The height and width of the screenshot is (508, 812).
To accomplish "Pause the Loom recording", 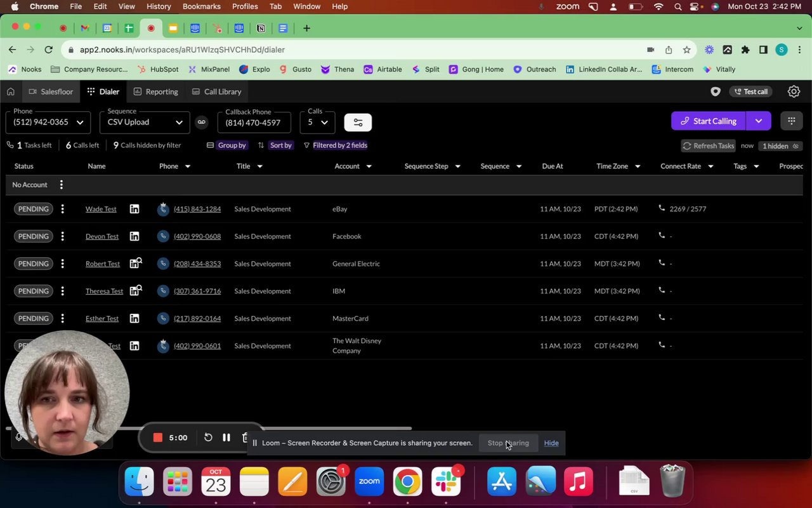I will click(226, 438).
